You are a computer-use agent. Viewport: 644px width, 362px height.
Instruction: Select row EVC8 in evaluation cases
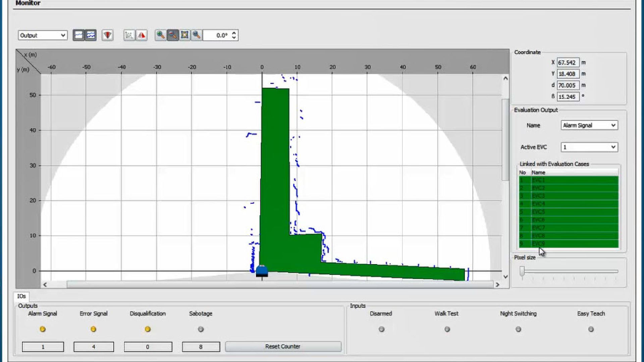(569, 236)
